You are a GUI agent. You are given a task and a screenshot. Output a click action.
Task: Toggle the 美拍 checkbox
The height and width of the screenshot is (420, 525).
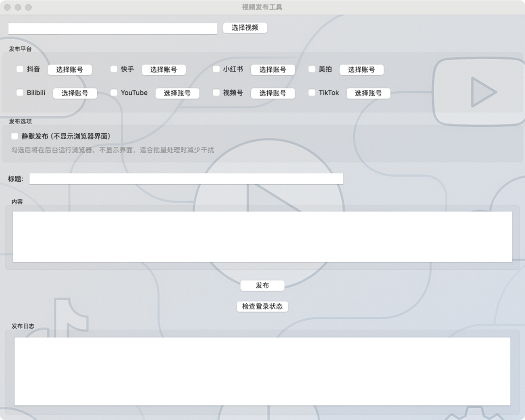(x=312, y=69)
